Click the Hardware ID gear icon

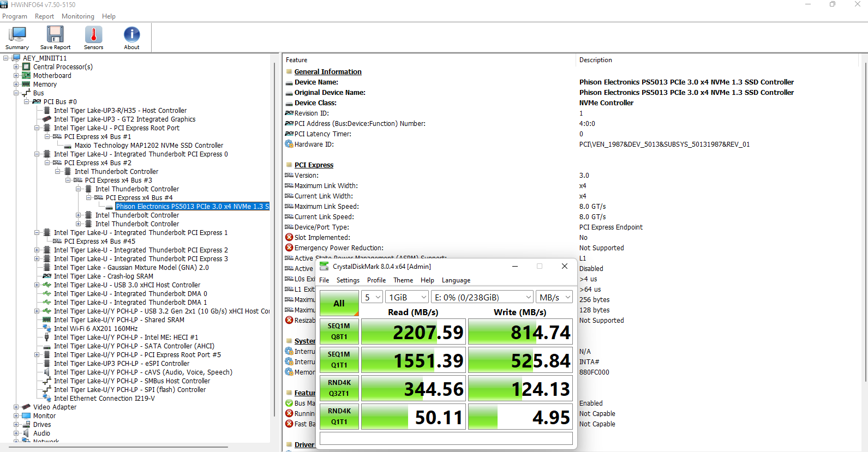pos(289,144)
